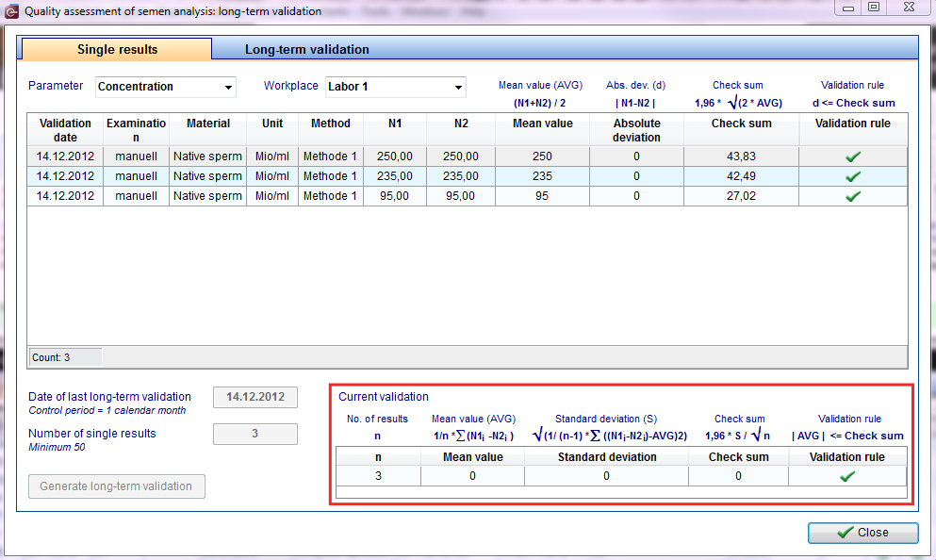Screen dimensions: 936x560
Task: Click Validation rule header in results table
Action: [x=852, y=130]
